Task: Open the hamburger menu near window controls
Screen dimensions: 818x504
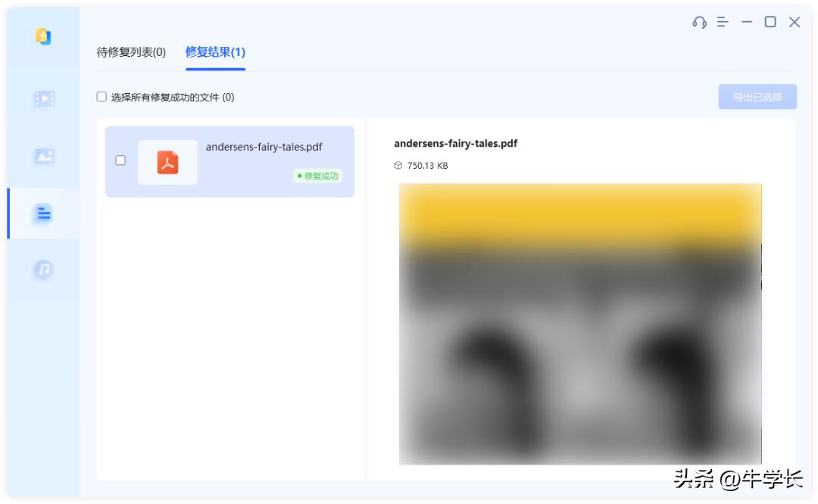Action: [x=722, y=22]
